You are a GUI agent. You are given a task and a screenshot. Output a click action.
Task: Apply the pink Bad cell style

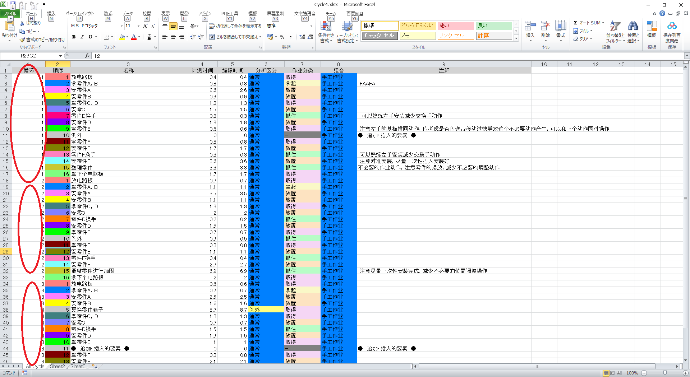click(x=456, y=26)
